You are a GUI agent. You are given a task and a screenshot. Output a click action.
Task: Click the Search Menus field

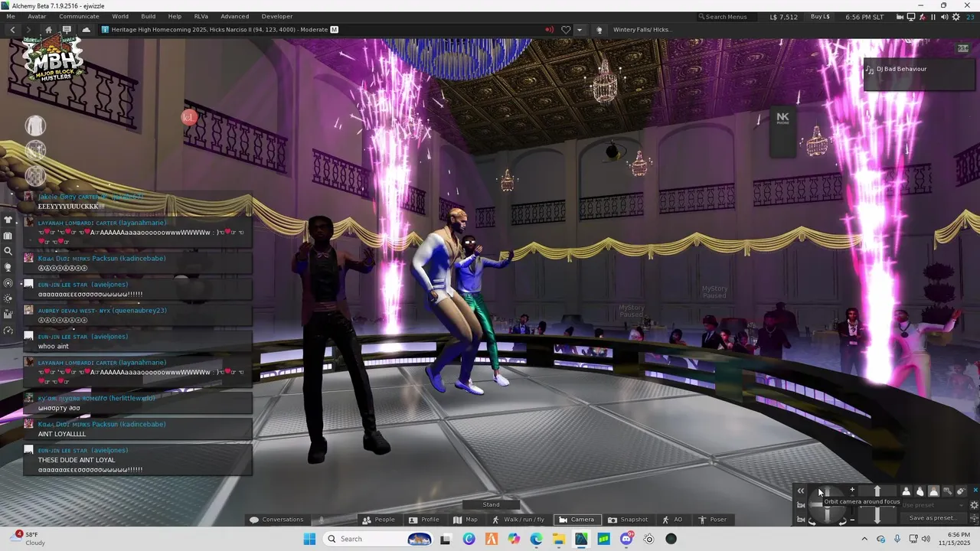click(725, 17)
